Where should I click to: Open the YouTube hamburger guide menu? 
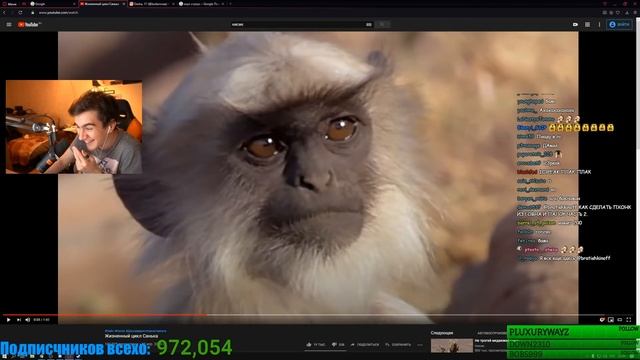(9, 24)
